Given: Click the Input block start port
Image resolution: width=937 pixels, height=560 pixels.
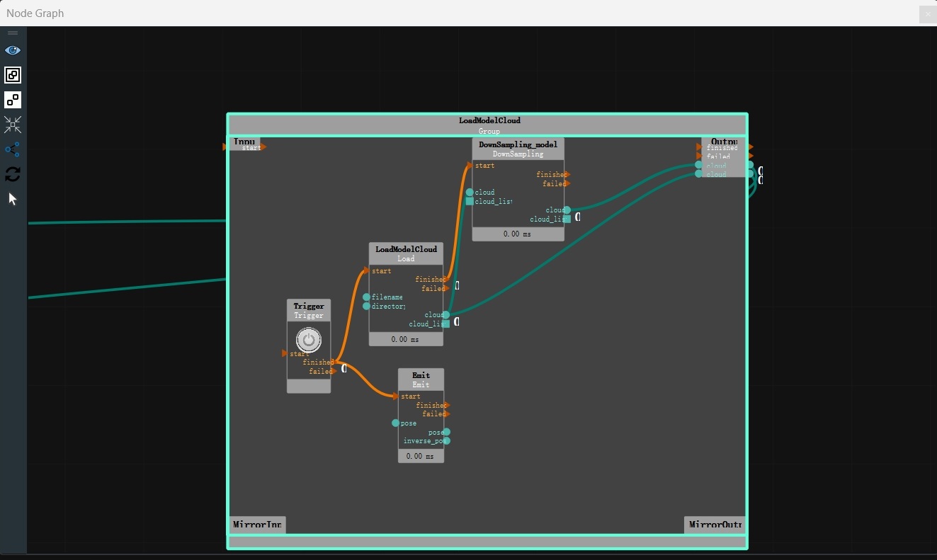Looking at the screenshot, I should (264, 147).
